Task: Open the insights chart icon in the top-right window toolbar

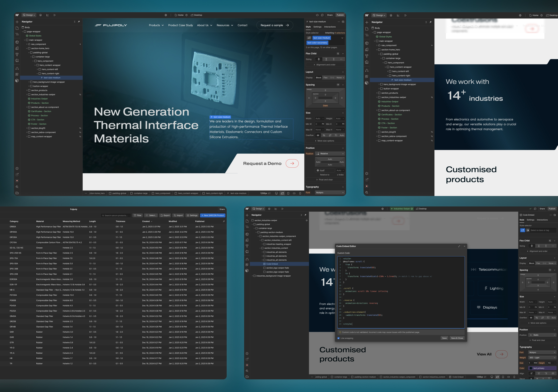Action: click(x=398, y=15)
